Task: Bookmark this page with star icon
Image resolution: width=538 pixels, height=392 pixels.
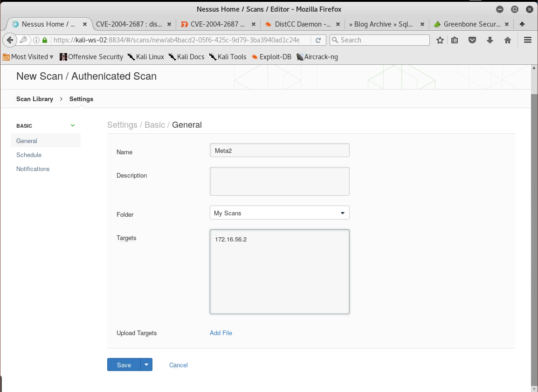Action: pos(440,40)
